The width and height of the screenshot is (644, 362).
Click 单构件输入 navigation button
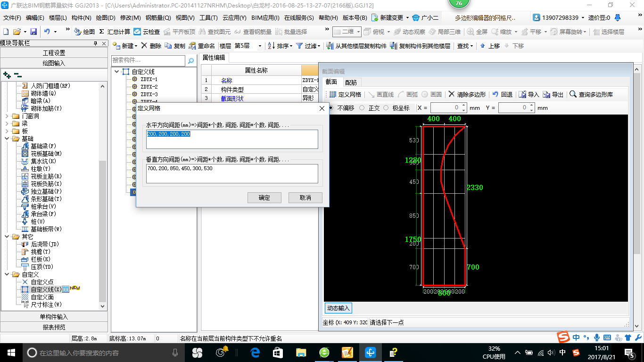click(54, 317)
